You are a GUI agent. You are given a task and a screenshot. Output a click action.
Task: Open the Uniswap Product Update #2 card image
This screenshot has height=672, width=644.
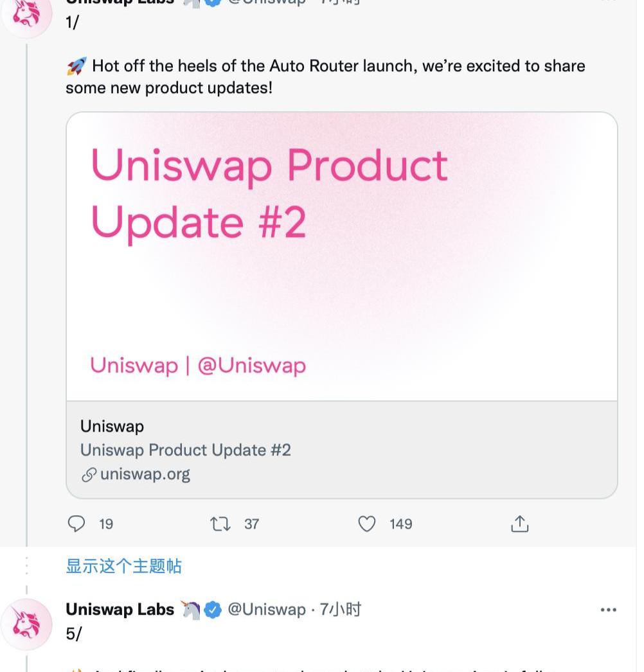coord(341,257)
